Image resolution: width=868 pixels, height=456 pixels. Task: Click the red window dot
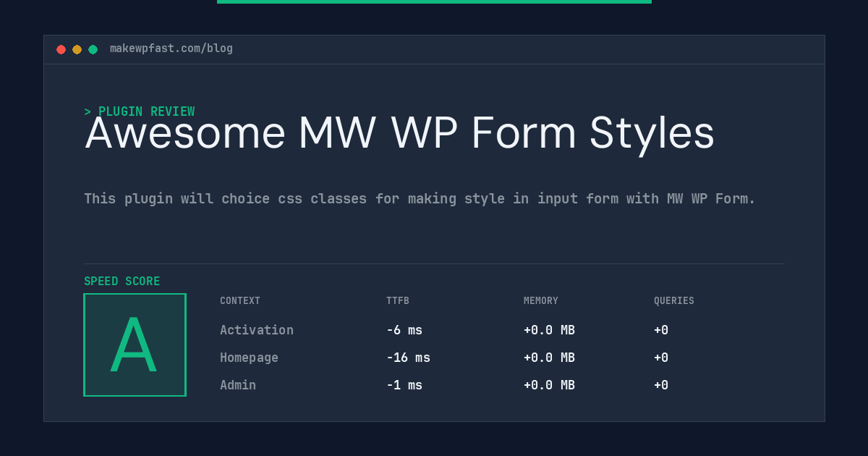(x=61, y=49)
